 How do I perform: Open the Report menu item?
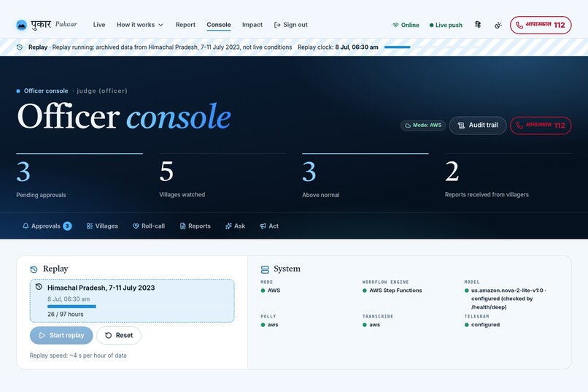[x=185, y=25]
